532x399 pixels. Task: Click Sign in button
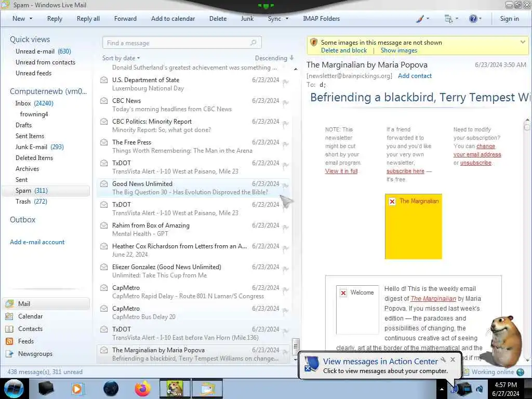click(x=509, y=19)
